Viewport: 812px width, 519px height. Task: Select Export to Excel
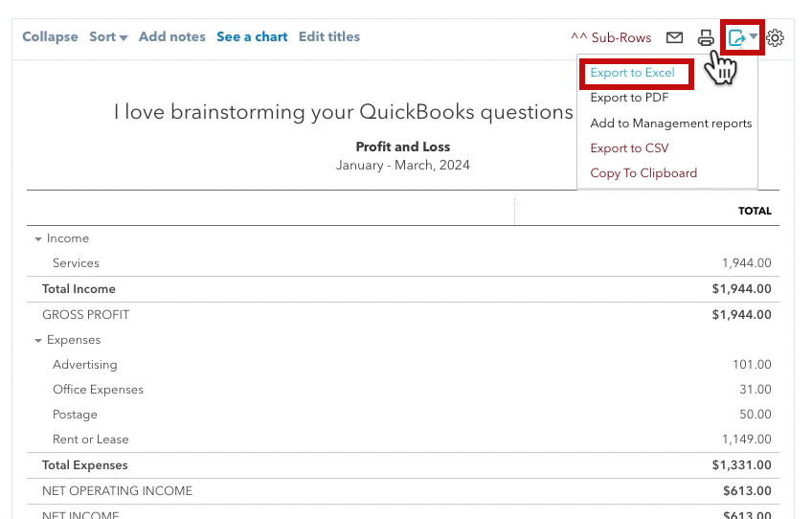[632, 73]
